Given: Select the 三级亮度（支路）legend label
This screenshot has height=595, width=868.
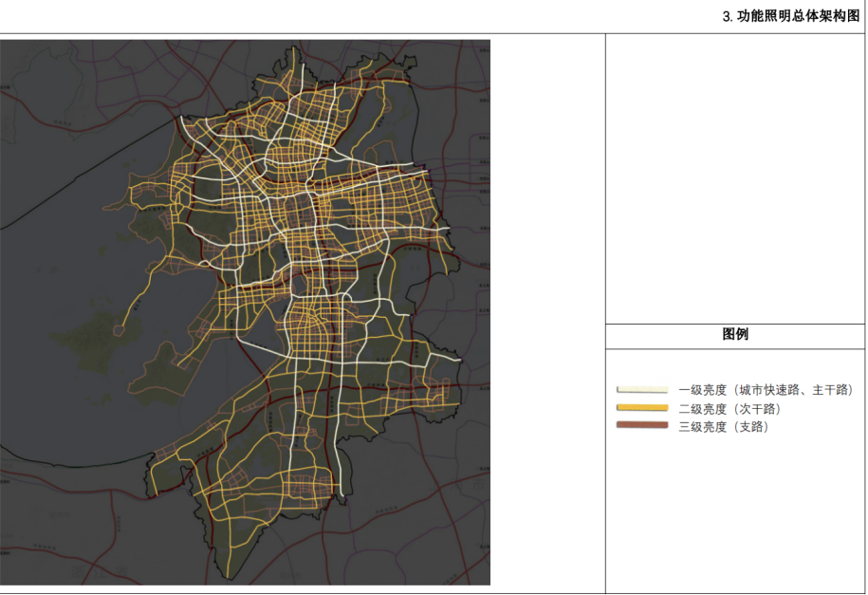Looking at the screenshot, I should [x=722, y=427].
